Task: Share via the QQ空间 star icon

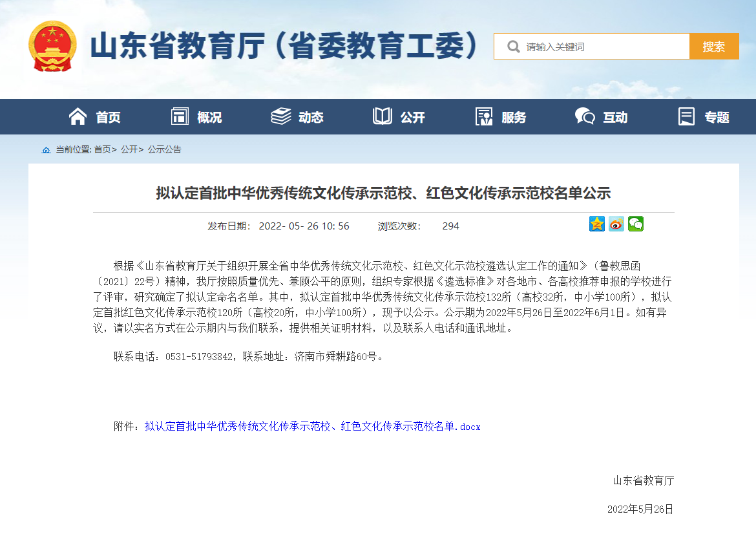Action: click(x=597, y=224)
